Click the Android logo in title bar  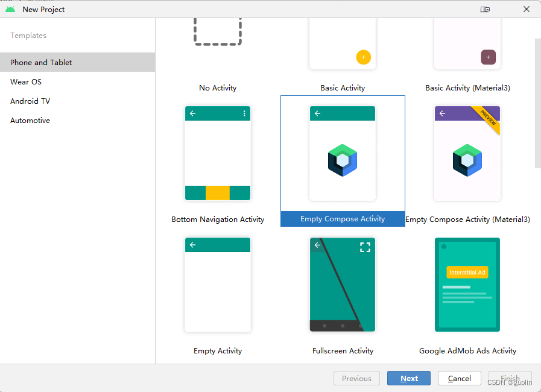[x=10, y=9]
